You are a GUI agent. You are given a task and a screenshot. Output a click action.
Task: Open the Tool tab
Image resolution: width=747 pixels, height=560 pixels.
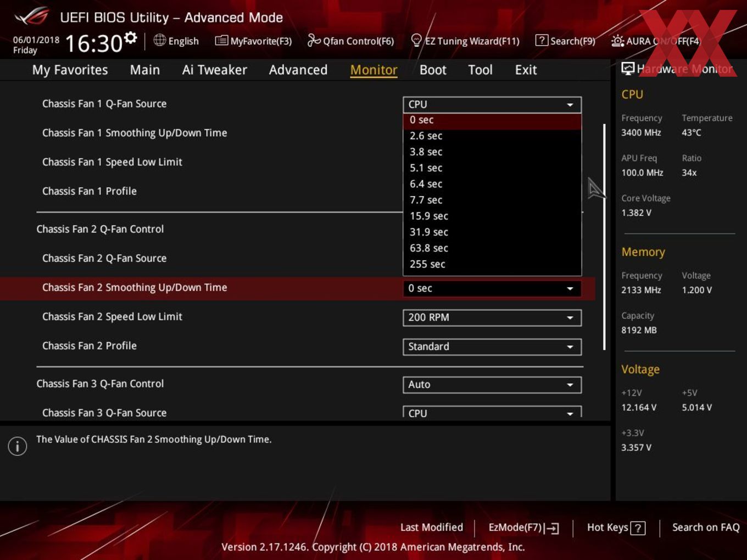pos(481,70)
